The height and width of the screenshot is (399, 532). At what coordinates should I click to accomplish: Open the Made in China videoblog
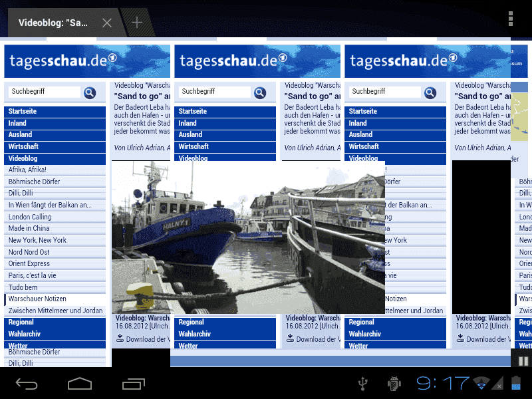pos(55,228)
